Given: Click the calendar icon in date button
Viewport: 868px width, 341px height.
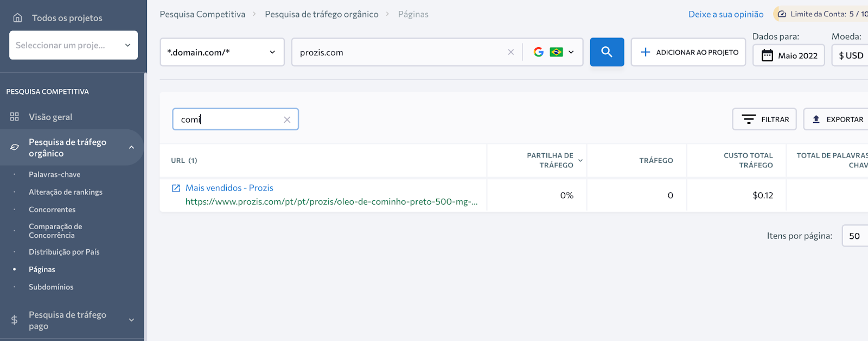Looking at the screenshot, I should (x=767, y=55).
